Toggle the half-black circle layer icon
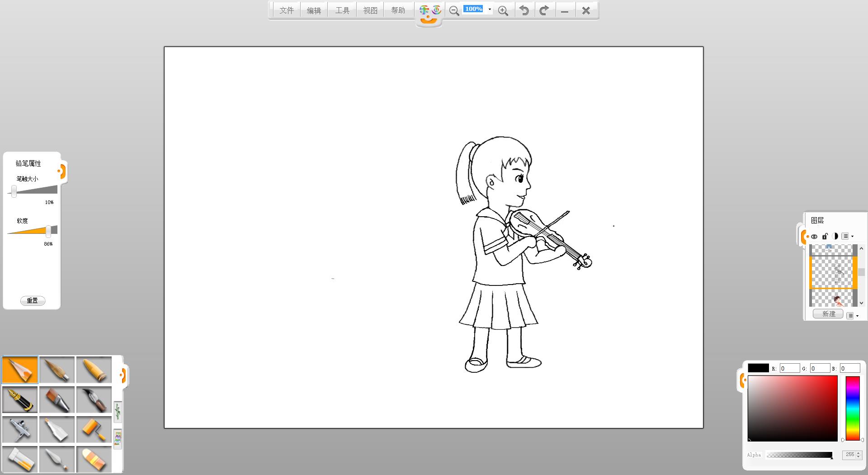Screen dimensions: 868x475 (835, 236)
